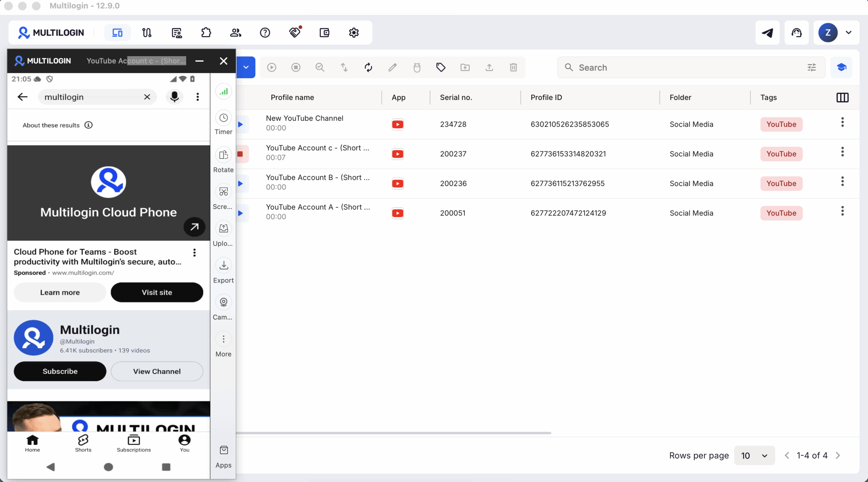Open the search filter sliders icon

[x=812, y=67]
